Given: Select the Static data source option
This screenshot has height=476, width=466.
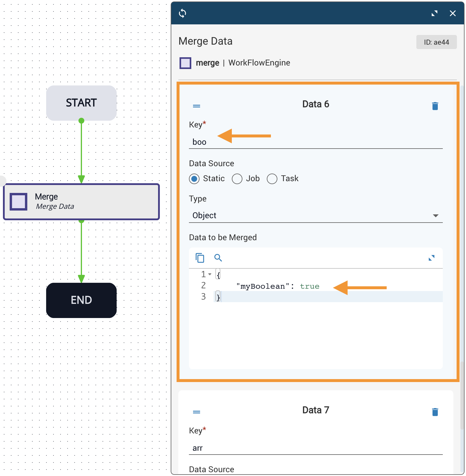Looking at the screenshot, I should pos(194,179).
